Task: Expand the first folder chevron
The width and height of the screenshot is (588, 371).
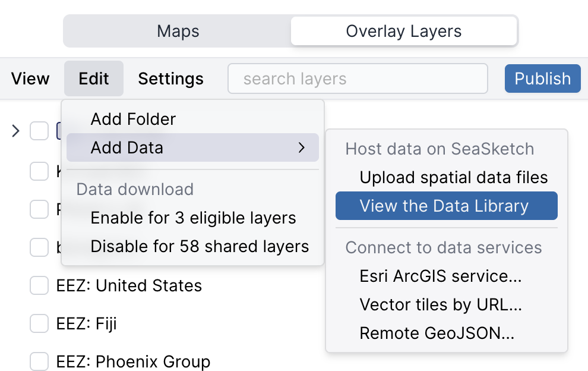Action: [x=16, y=130]
